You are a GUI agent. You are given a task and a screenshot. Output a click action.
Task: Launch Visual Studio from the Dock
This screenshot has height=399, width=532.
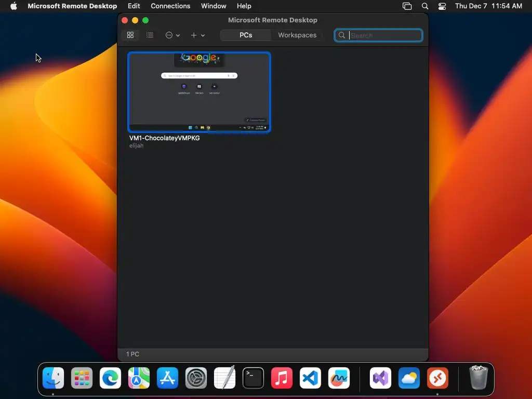(380, 378)
